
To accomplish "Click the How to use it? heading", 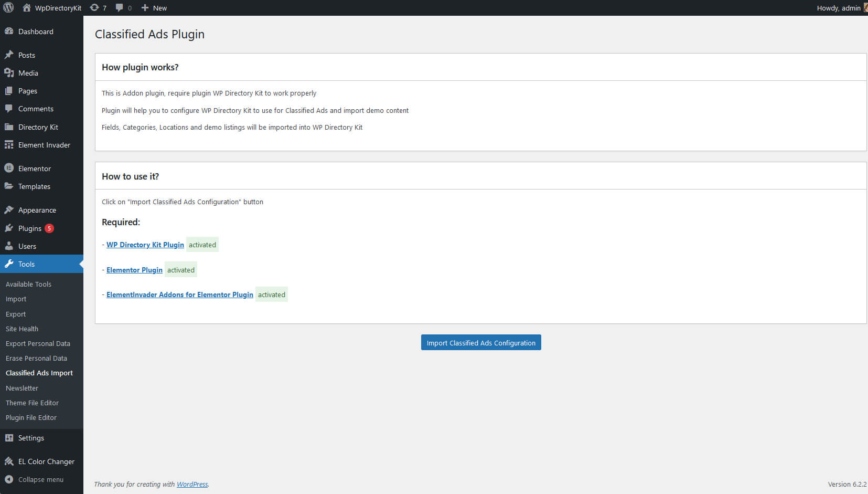I will coord(130,176).
